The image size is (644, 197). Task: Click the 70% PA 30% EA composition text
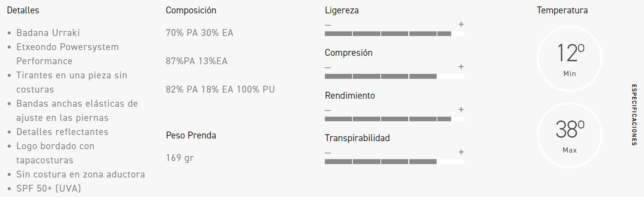[x=199, y=33]
